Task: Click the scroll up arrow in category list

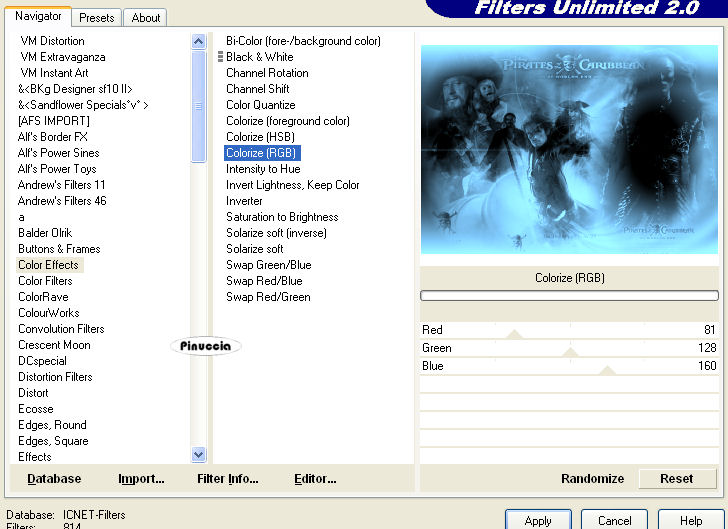Action: click(198, 42)
